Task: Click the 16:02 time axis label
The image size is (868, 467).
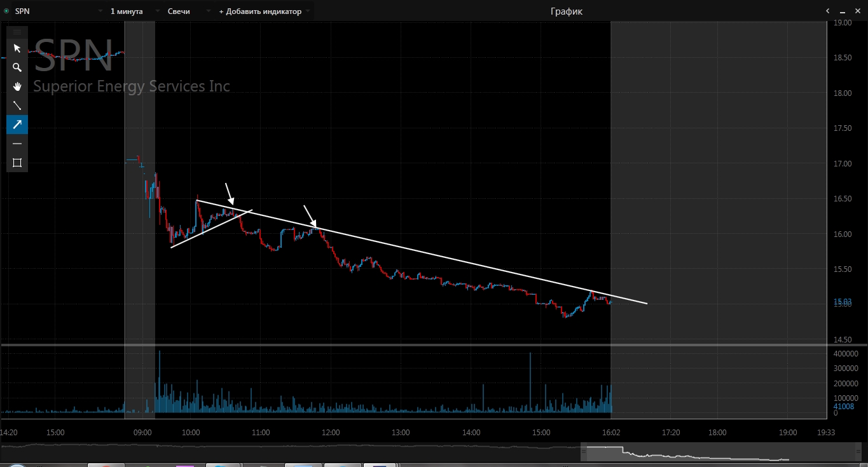Action: click(x=611, y=433)
